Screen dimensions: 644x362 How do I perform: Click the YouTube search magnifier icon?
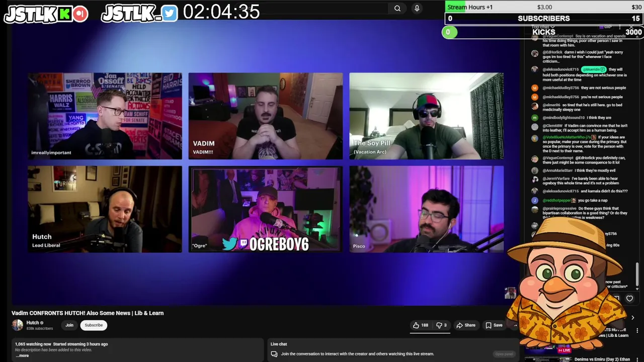point(397,8)
